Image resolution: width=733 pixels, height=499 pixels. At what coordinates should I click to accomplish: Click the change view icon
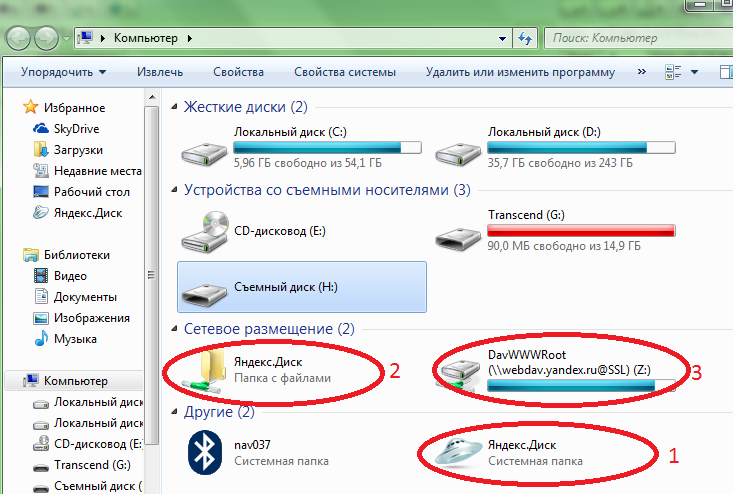click(x=673, y=72)
